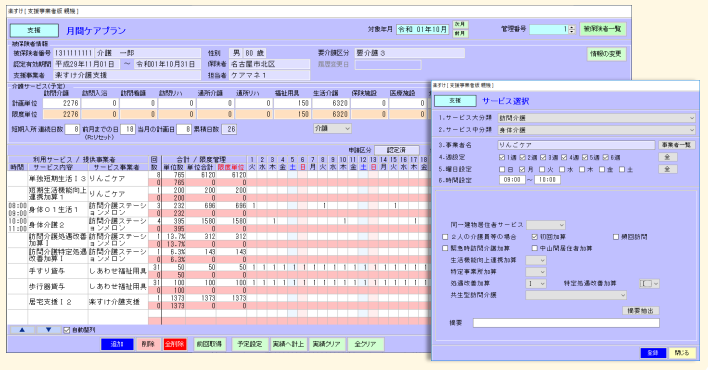Image resolution: width=708 pixels, height=370 pixels.
Task: Click the 認定済 application status field
Action: tap(396, 150)
